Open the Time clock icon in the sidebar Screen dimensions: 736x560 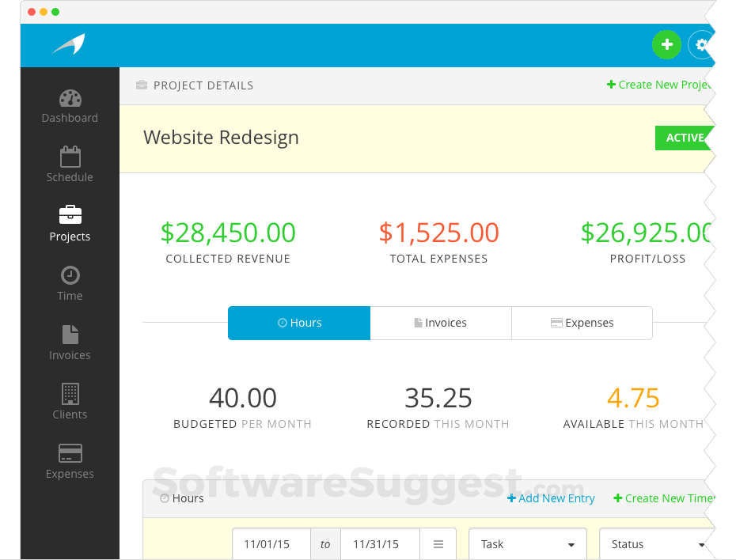[x=70, y=275]
